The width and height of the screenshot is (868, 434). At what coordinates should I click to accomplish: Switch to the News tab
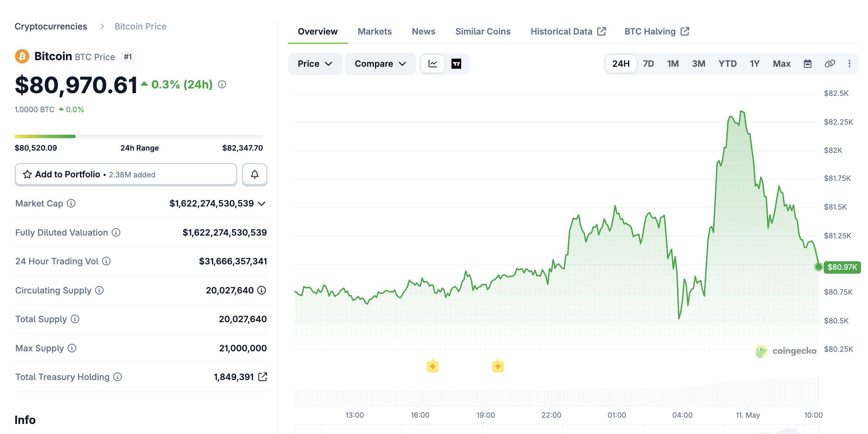[424, 31]
